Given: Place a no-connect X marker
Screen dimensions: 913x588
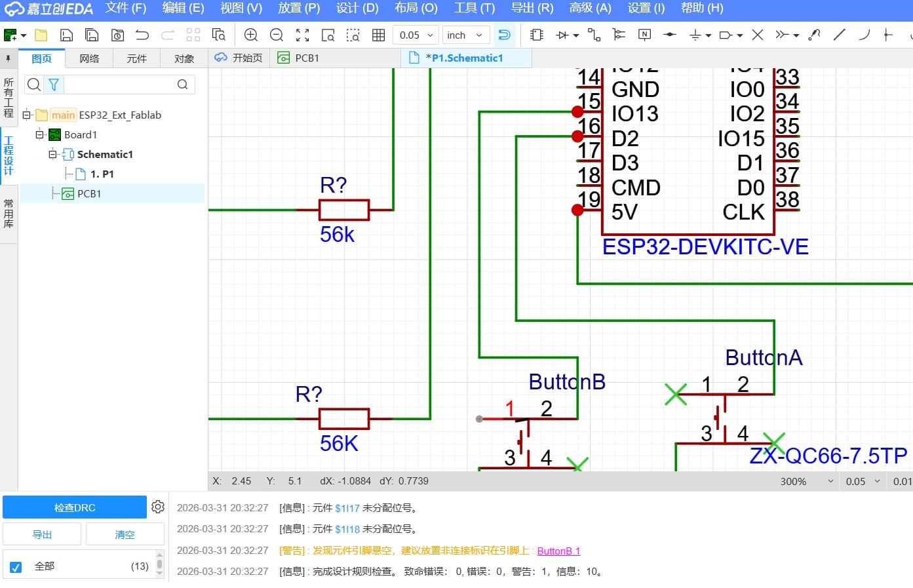Looking at the screenshot, I should pyautogui.click(x=758, y=35).
